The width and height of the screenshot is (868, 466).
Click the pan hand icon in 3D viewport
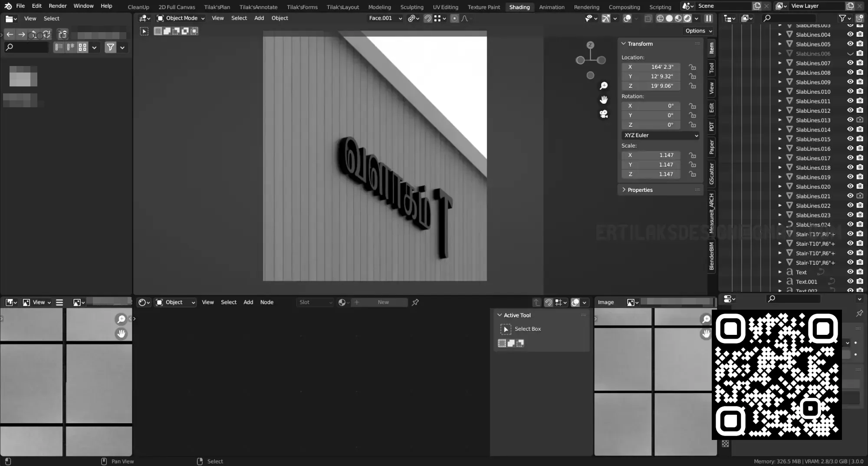(604, 100)
